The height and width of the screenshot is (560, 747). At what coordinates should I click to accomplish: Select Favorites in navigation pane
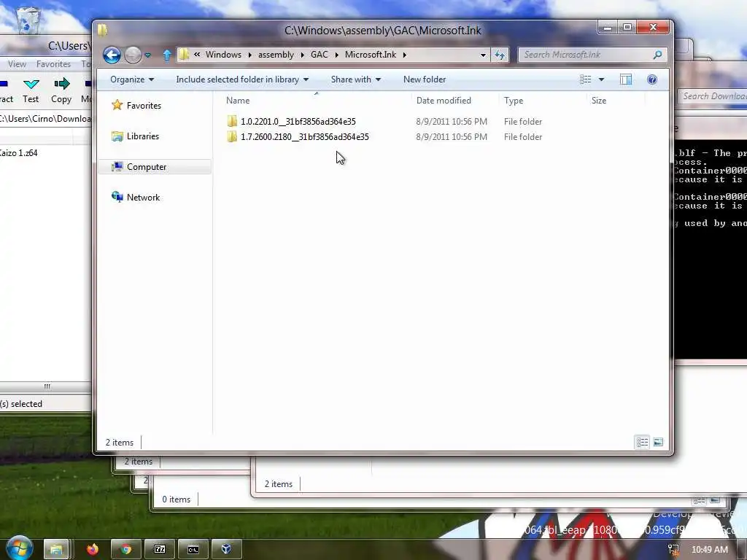point(136,106)
